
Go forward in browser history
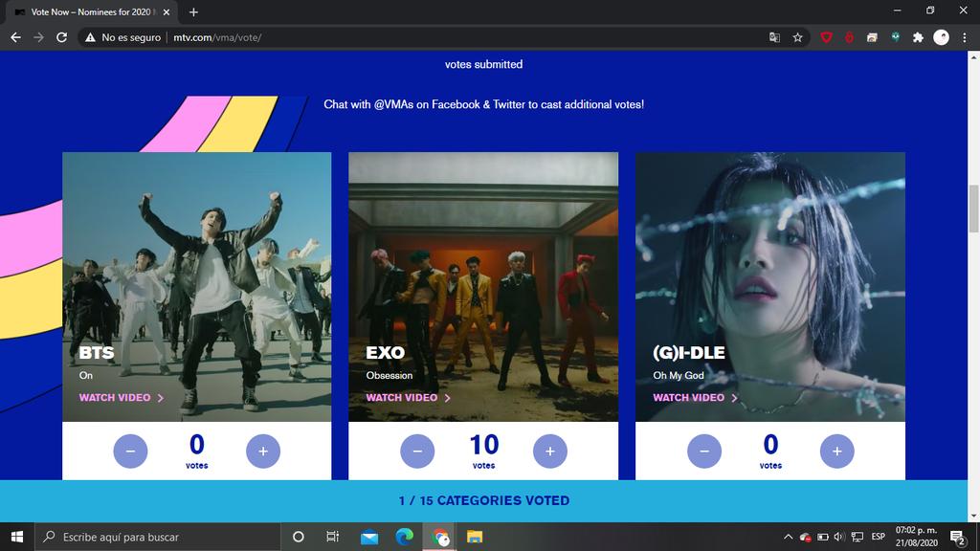[38, 37]
